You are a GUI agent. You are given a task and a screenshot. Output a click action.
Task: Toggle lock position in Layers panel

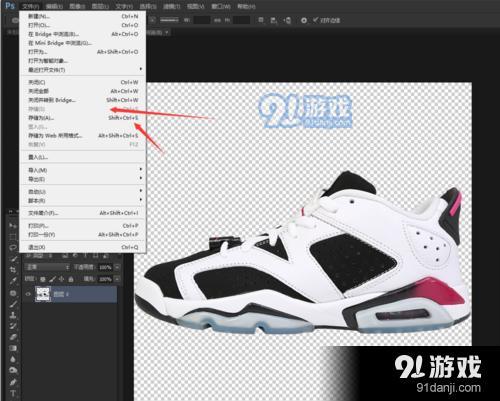(x=61, y=279)
